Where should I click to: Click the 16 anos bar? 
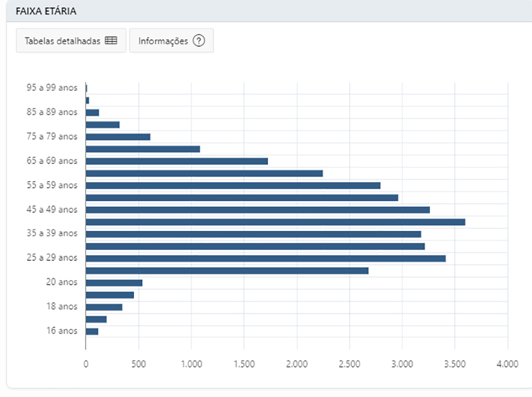pos(92,331)
